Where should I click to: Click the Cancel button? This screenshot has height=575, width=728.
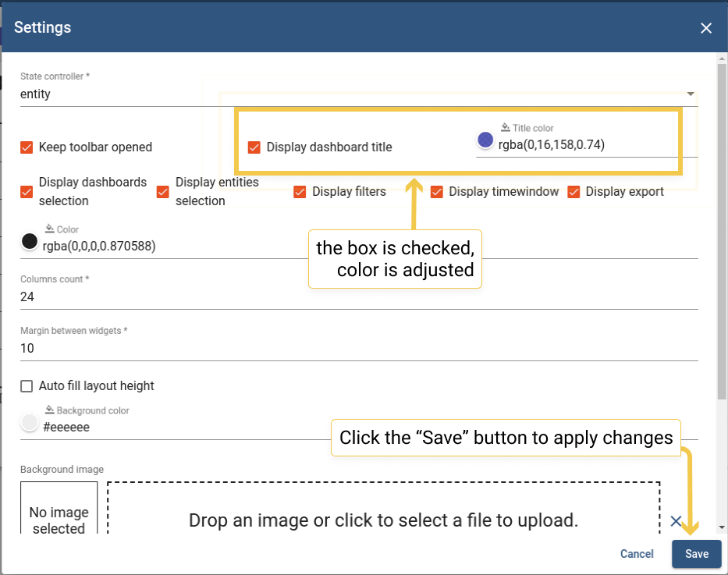click(637, 554)
